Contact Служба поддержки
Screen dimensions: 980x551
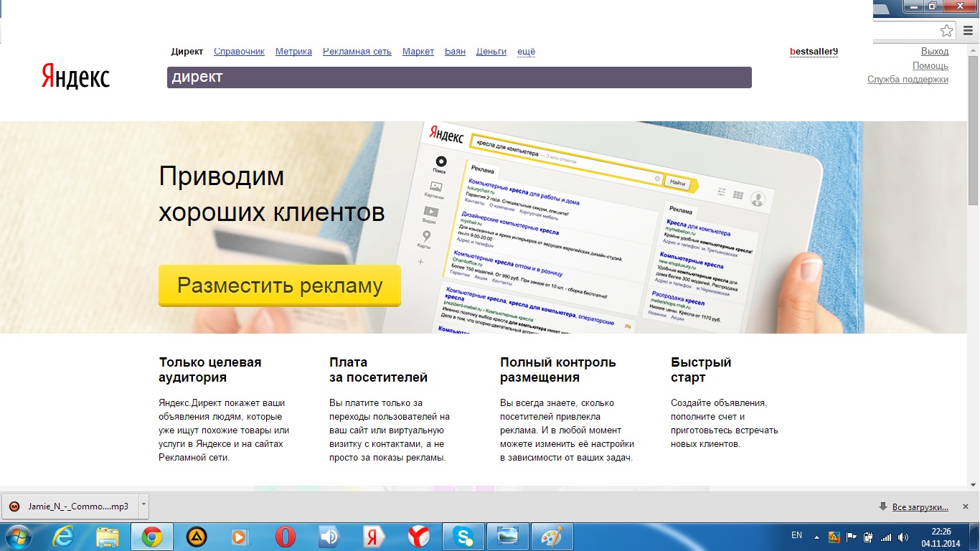tap(908, 80)
